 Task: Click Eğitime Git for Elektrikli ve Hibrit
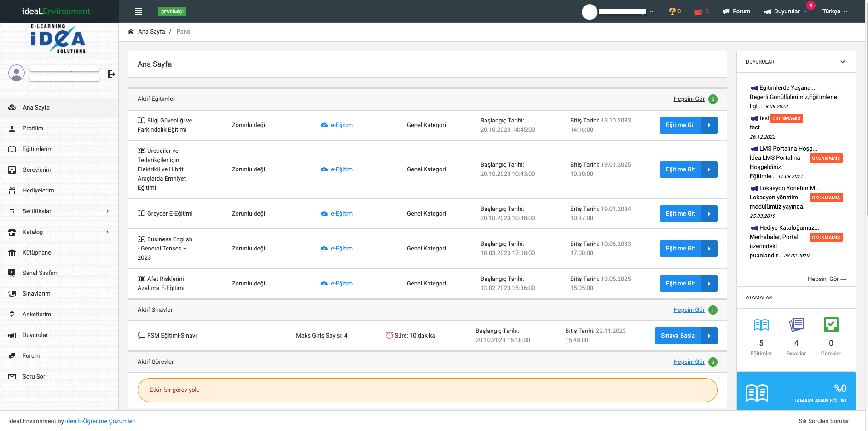pos(688,169)
